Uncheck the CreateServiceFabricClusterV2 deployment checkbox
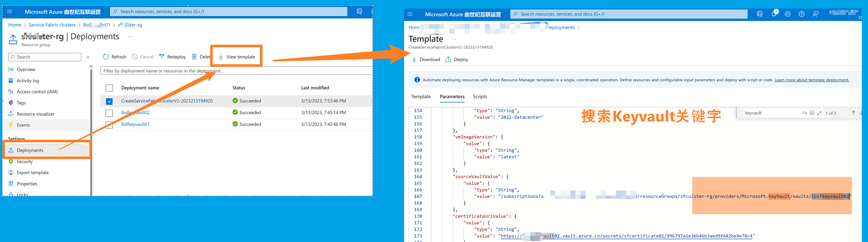Screen dimensions: 868x242 109,101
